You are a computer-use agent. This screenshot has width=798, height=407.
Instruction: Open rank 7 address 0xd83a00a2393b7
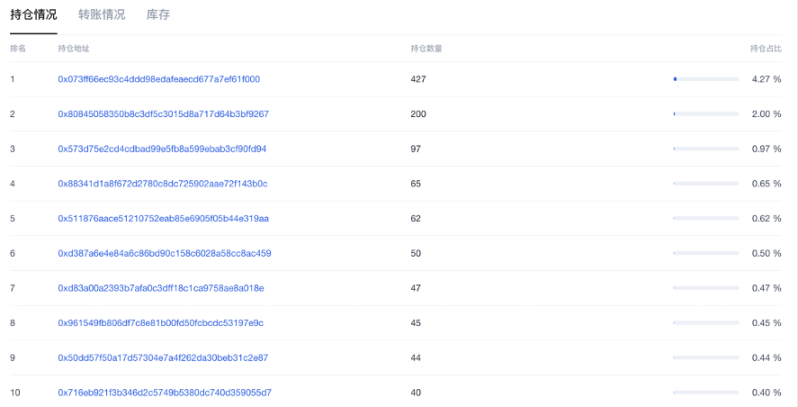coord(161,288)
